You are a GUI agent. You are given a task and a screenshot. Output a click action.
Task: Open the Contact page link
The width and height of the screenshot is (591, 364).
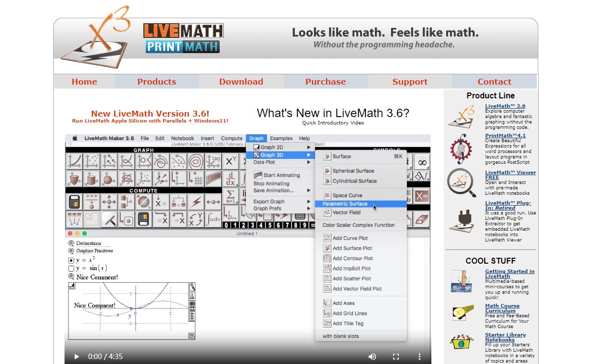tap(494, 82)
